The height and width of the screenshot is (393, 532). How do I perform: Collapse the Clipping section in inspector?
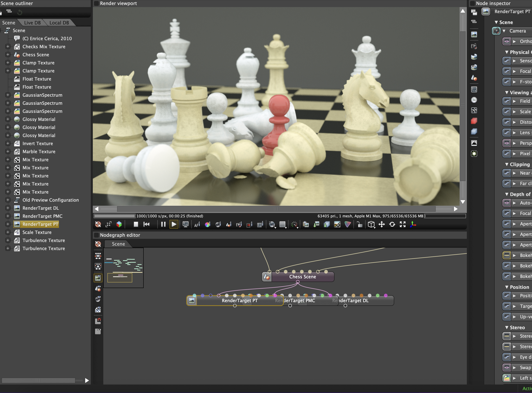[x=507, y=164]
